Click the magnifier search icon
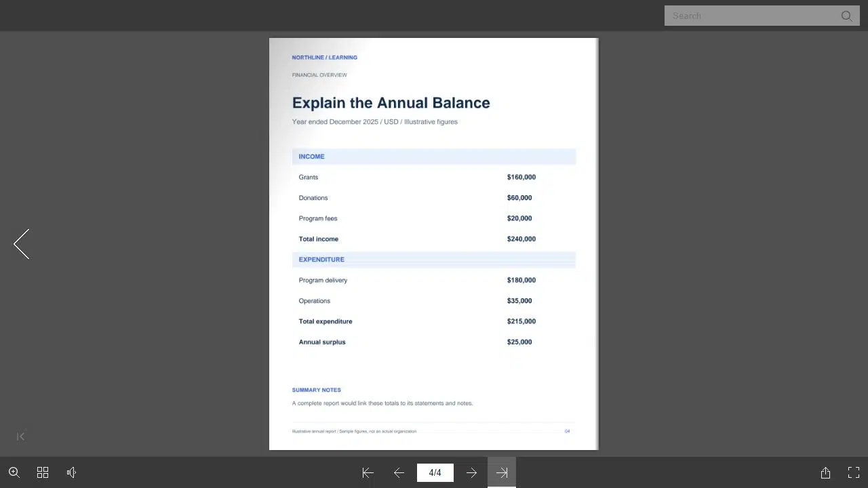868x488 pixels. click(846, 16)
